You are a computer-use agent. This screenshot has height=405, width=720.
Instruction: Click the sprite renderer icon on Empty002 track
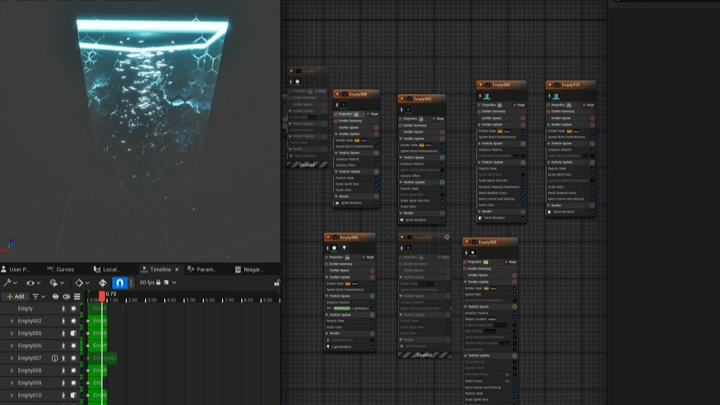73,321
